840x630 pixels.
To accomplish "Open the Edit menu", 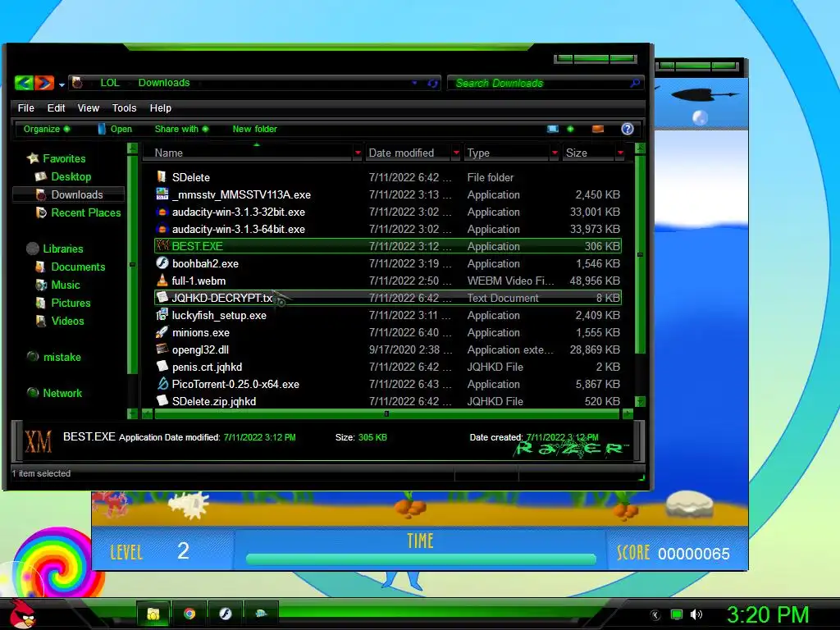I will click(57, 107).
